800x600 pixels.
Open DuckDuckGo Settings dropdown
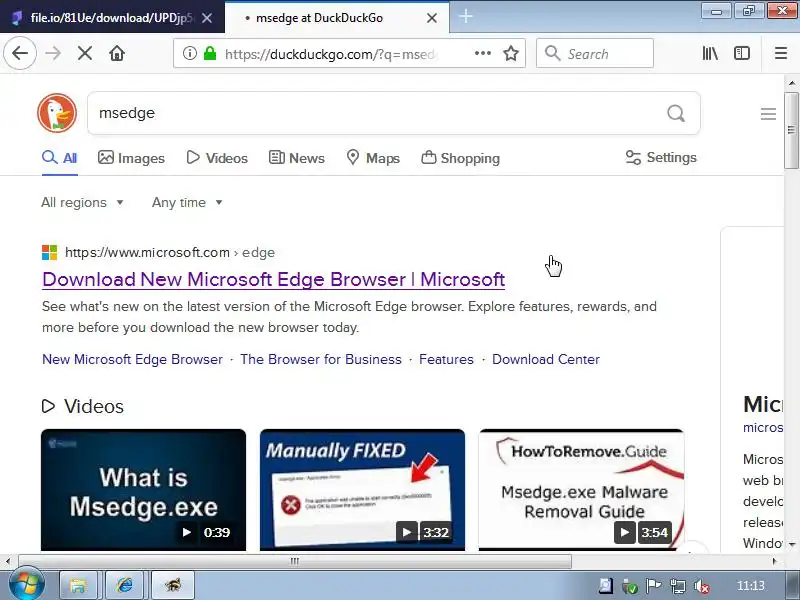661,158
